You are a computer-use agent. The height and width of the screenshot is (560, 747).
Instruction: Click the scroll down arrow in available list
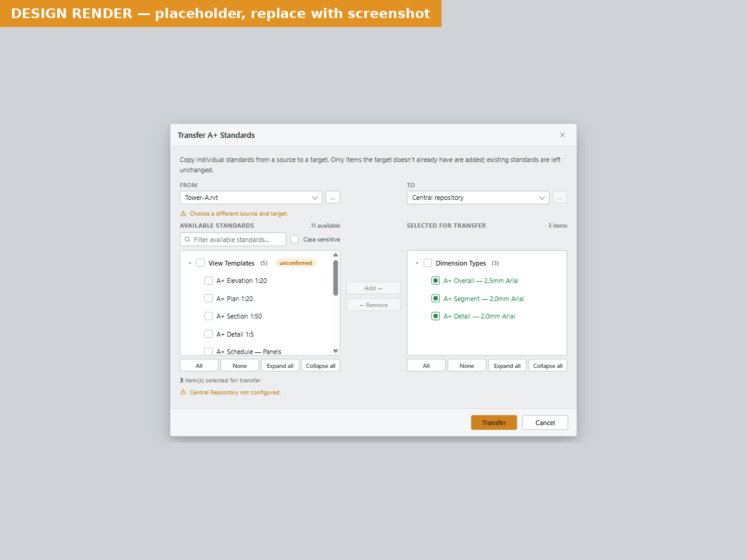click(x=336, y=351)
